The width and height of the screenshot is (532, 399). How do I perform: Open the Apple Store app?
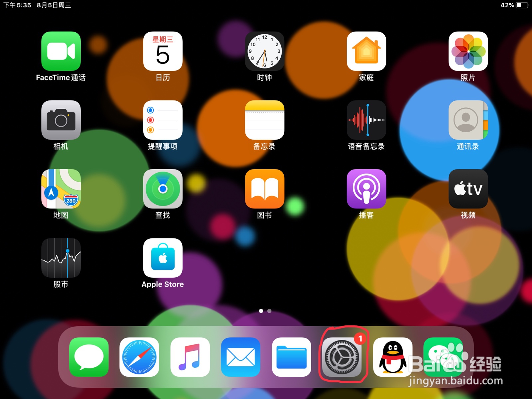point(163,258)
